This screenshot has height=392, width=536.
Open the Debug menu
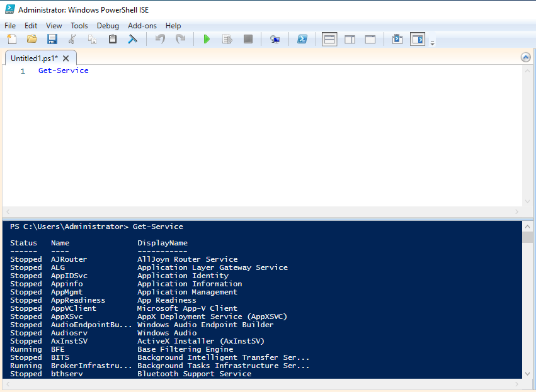tap(108, 26)
